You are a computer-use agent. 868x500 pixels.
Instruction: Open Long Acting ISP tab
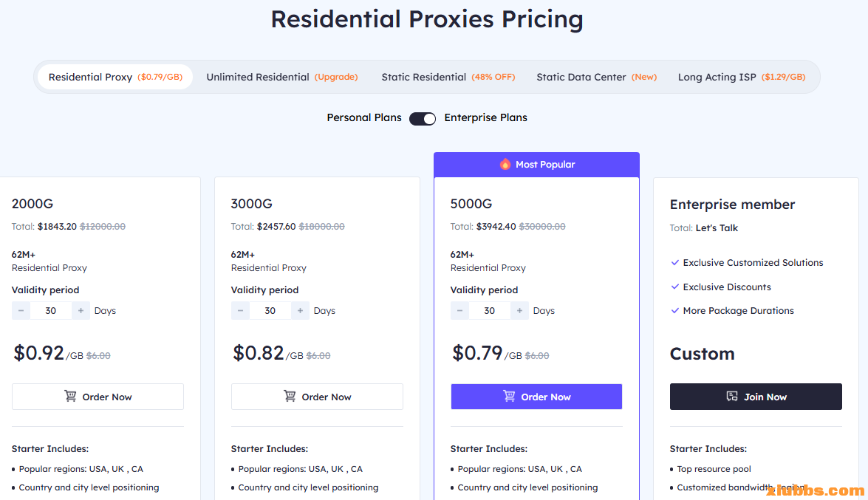tap(741, 77)
